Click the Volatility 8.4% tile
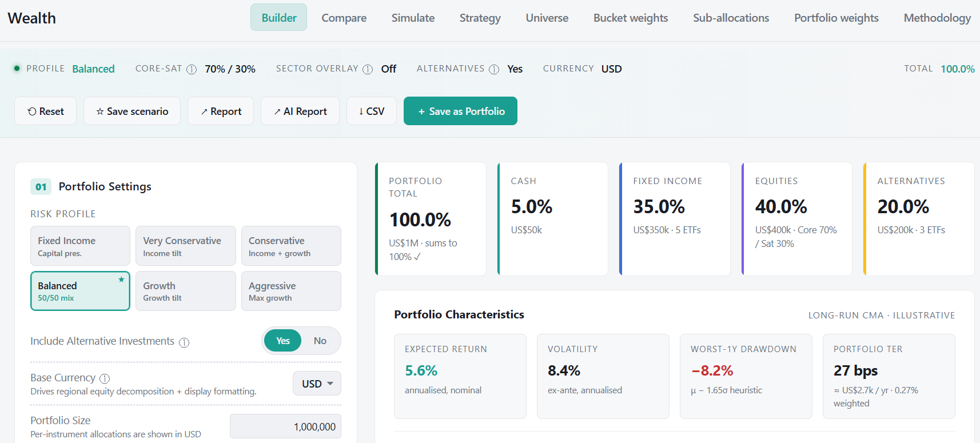The image size is (980, 443). pyautogui.click(x=603, y=376)
